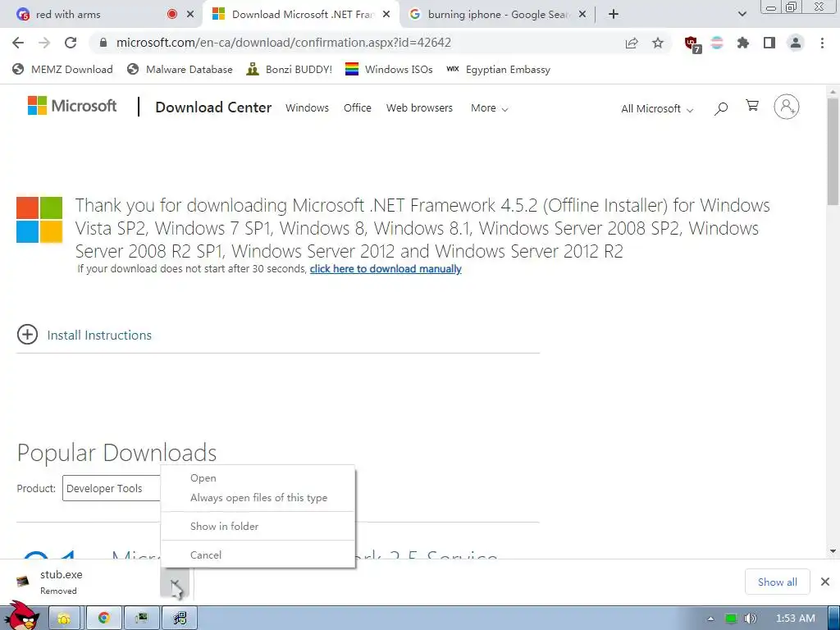840x630 pixels.
Task: Click the Chrome icon in the taskbar
Action: pos(104,619)
